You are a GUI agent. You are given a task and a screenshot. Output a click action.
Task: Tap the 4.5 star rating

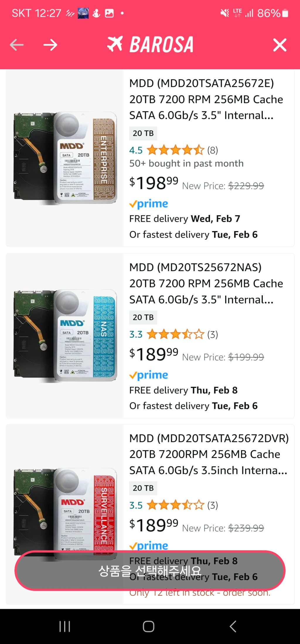click(x=175, y=150)
